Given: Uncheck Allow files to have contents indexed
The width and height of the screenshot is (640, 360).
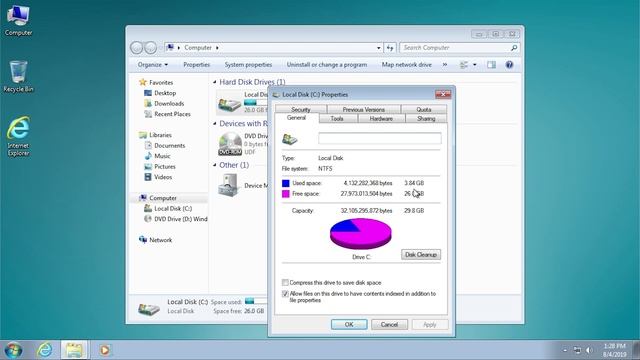Looking at the screenshot, I should [x=285, y=294].
